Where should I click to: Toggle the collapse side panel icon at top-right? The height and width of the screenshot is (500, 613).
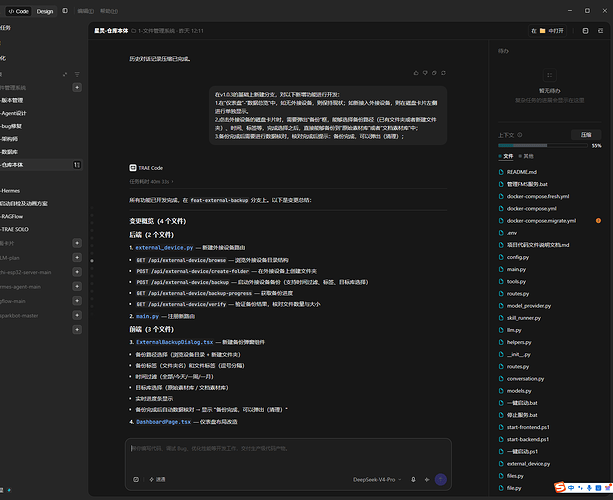point(600,30)
